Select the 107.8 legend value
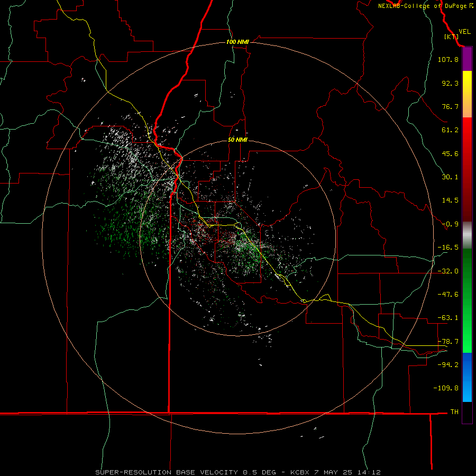Image resolution: width=476 pixels, height=476 pixels. tap(448, 59)
